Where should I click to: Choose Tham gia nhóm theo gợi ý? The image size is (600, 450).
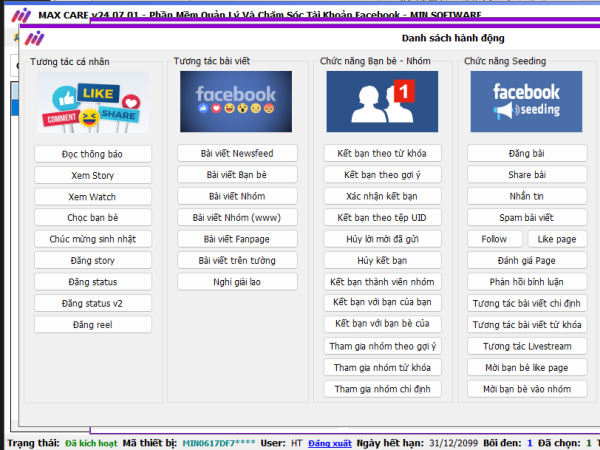coord(382,346)
